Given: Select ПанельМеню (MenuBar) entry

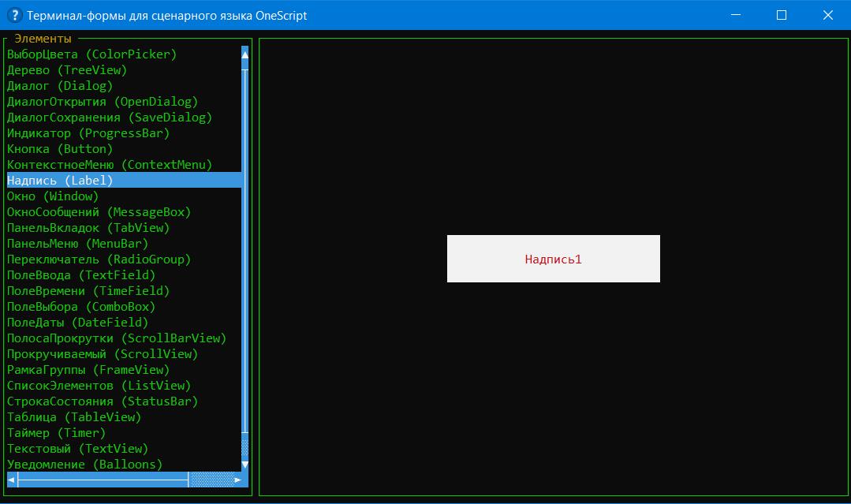Looking at the screenshot, I should pos(77,244).
